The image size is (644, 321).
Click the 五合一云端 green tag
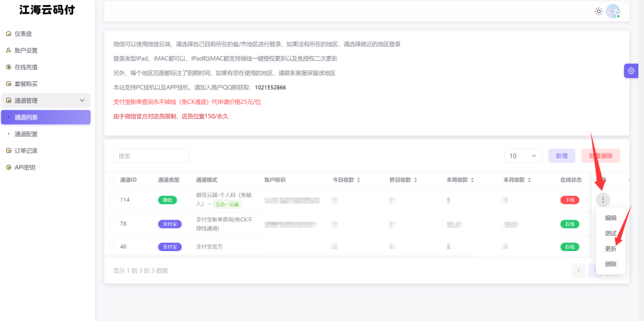(227, 204)
